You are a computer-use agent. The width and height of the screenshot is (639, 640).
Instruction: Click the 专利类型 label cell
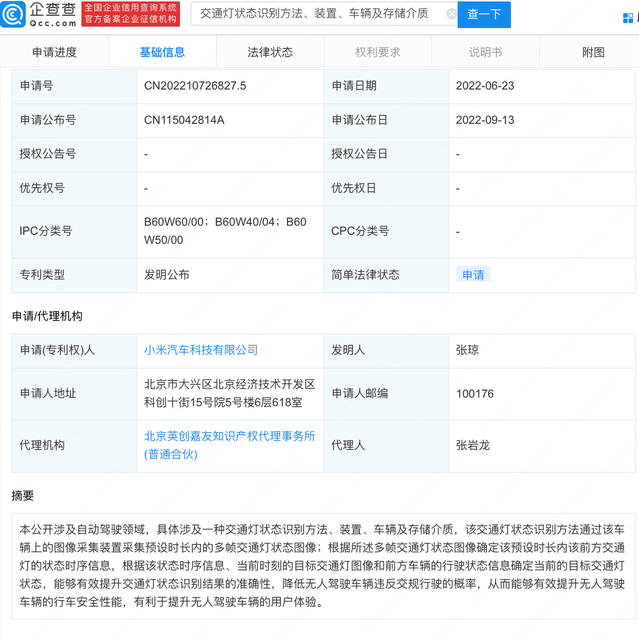pos(74,275)
